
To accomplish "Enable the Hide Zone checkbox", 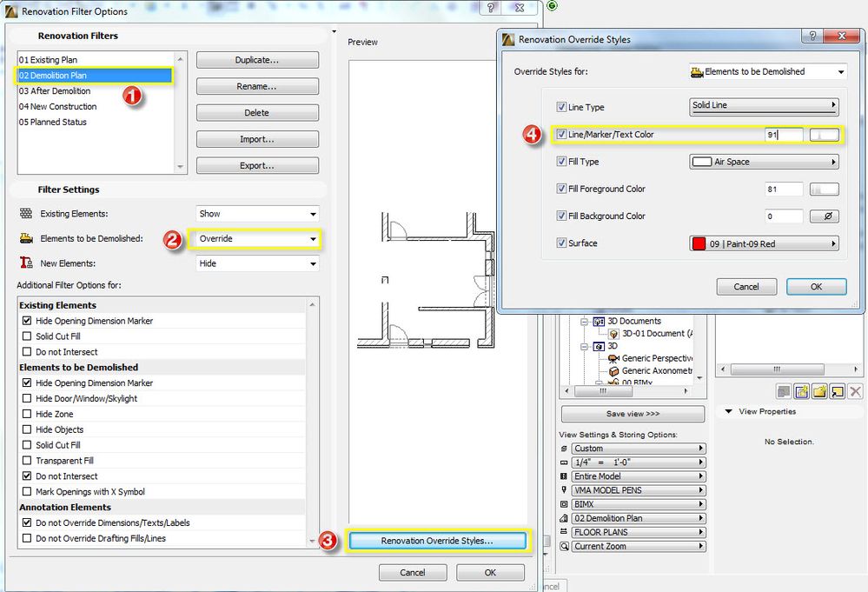I will pos(27,414).
